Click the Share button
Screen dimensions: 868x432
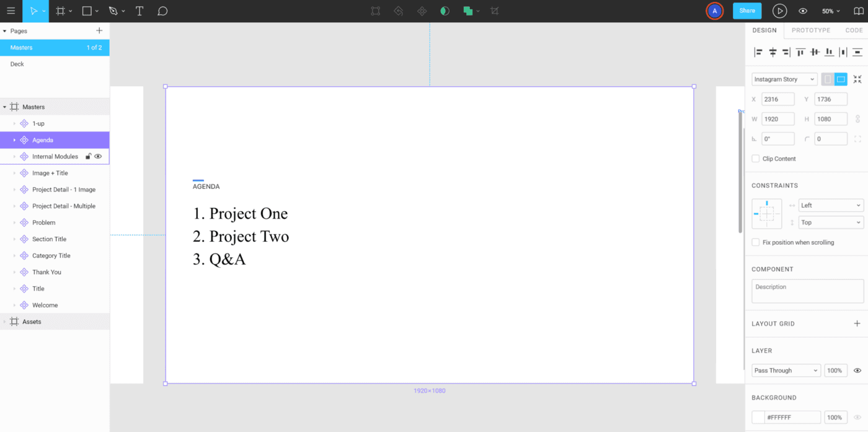click(747, 11)
